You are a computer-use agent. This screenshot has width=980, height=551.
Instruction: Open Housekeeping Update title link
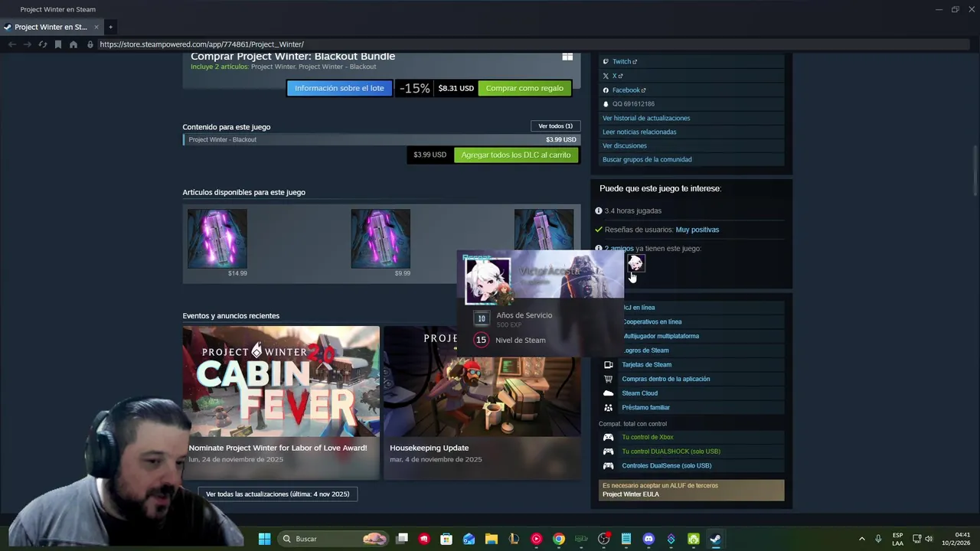click(x=429, y=448)
